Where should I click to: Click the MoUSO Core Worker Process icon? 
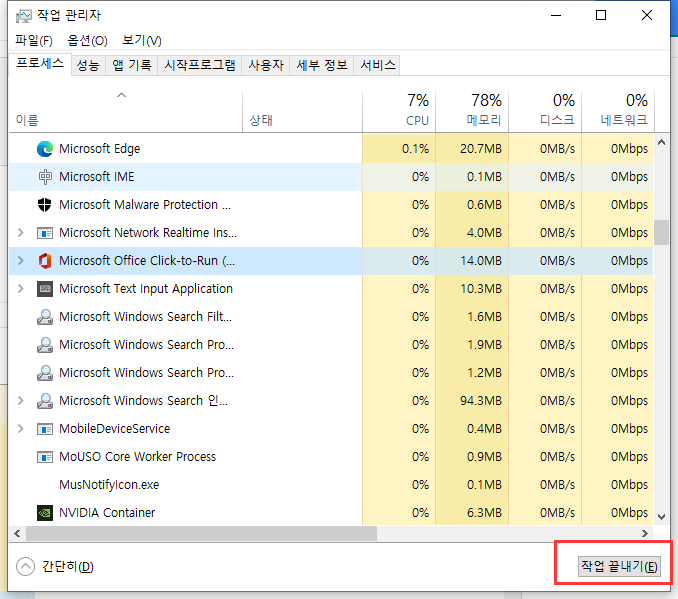45,457
